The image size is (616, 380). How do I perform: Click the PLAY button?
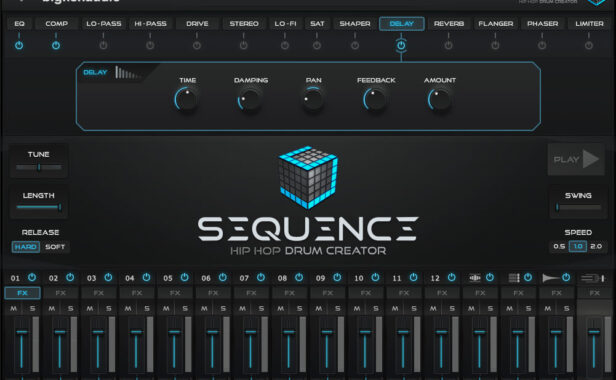click(x=576, y=159)
